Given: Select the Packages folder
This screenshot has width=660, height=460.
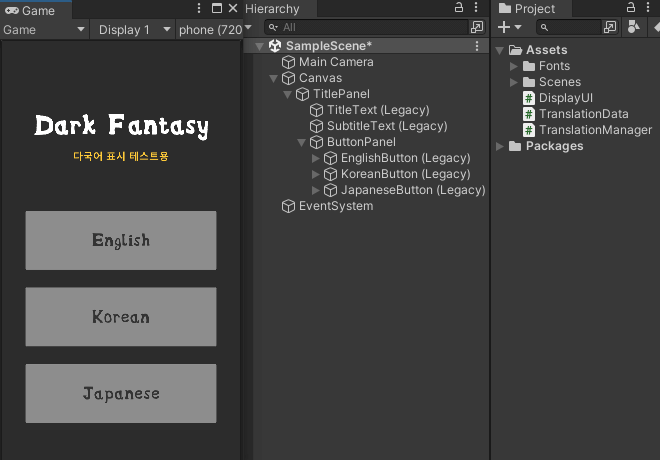Looking at the screenshot, I should click(x=554, y=146).
